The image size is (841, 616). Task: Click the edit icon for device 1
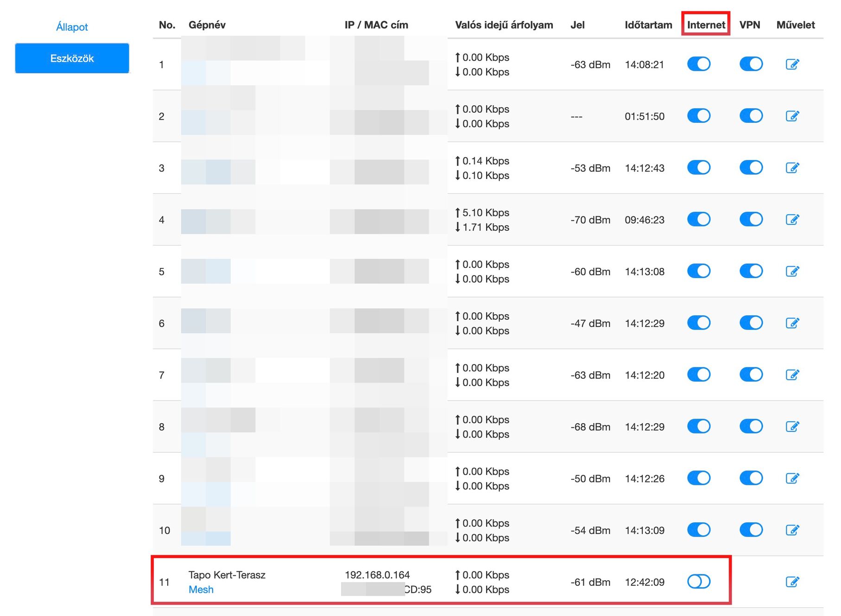pyautogui.click(x=792, y=64)
